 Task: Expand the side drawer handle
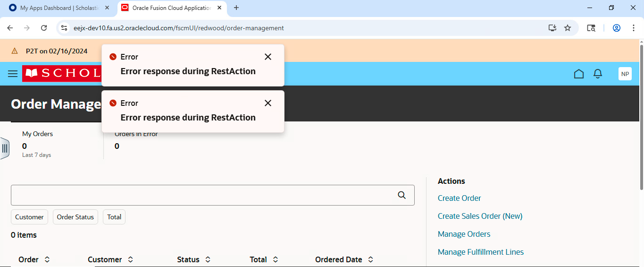click(x=5, y=148)
